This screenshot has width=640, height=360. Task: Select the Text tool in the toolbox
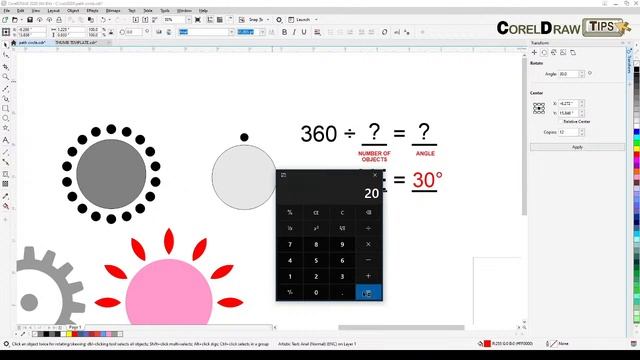tap(6, 140)
